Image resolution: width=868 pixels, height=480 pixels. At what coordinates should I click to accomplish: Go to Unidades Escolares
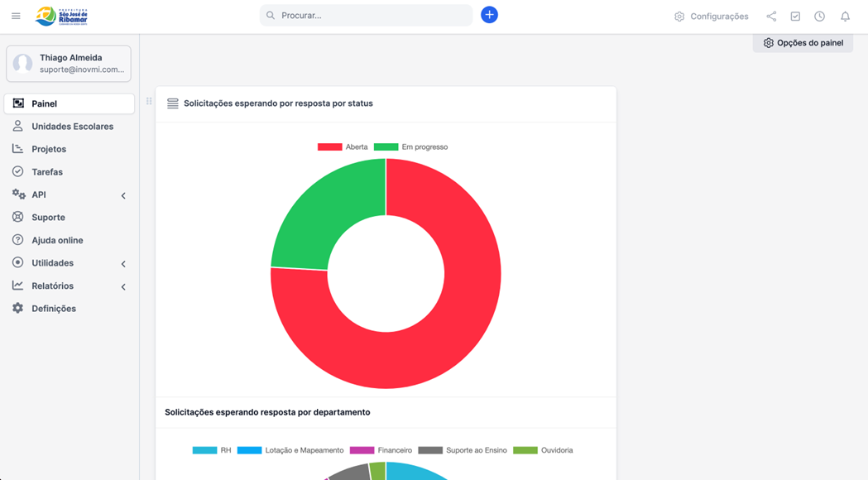pos(72,127)
